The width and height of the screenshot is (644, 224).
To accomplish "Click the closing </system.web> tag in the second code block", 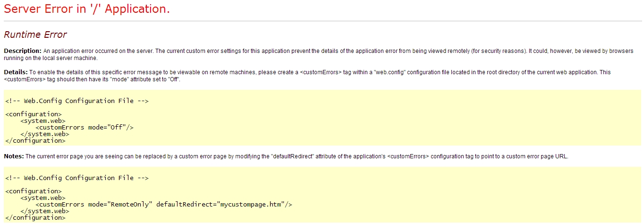I will coord(45,211).
